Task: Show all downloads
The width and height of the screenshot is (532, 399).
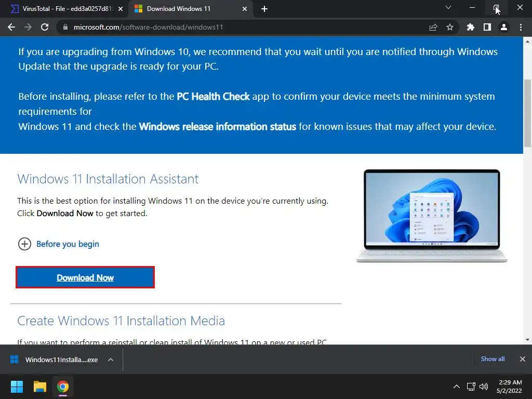Action: point(493,359)
